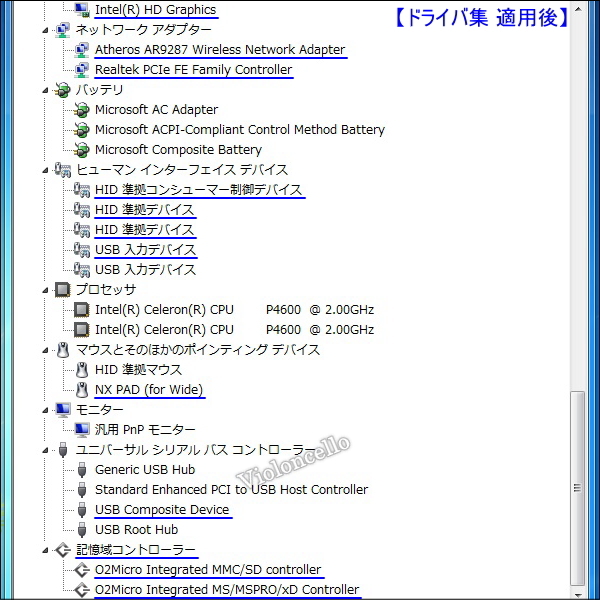The image size is (600, 600).
Task: Select Realtek PCIe FE Family Controller
Action: pos(193,70)
